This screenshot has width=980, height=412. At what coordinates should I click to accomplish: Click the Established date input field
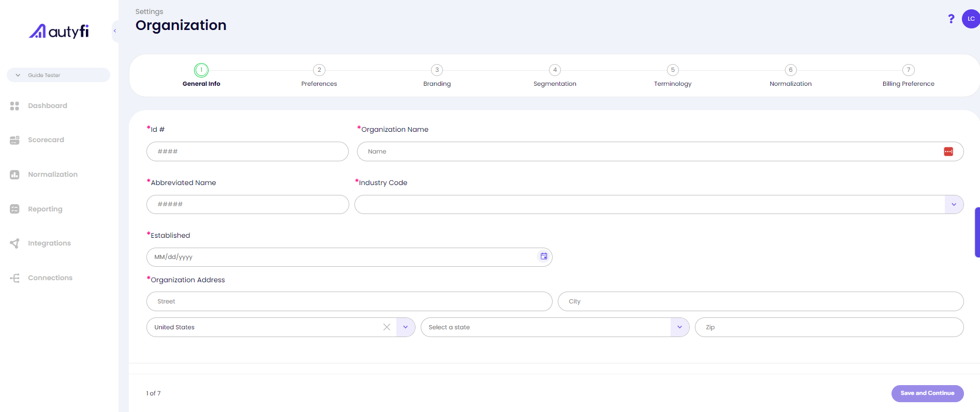point(349,257)
